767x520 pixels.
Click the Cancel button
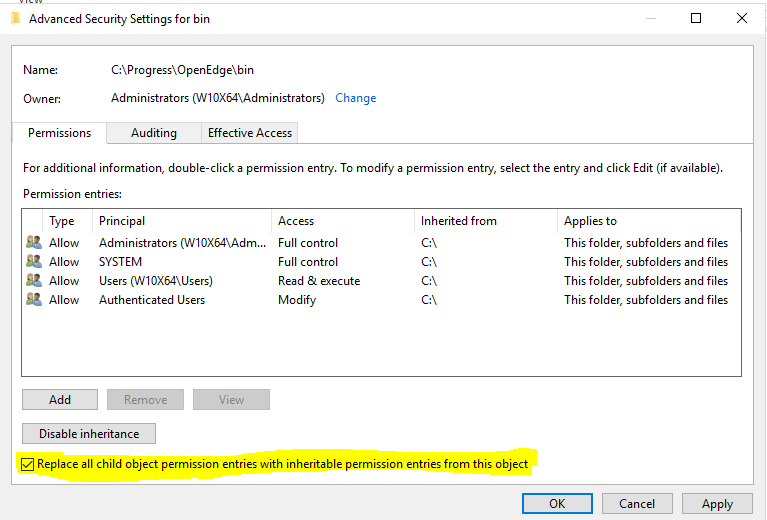tap(637, 504)
